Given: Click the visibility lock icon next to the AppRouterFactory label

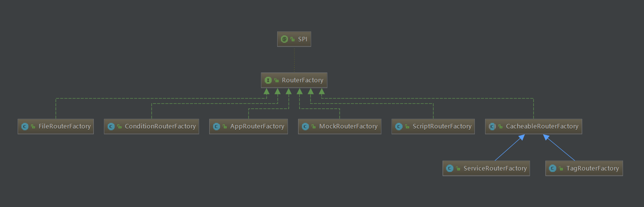Looking at the screenshot, I should pos(224,127).
